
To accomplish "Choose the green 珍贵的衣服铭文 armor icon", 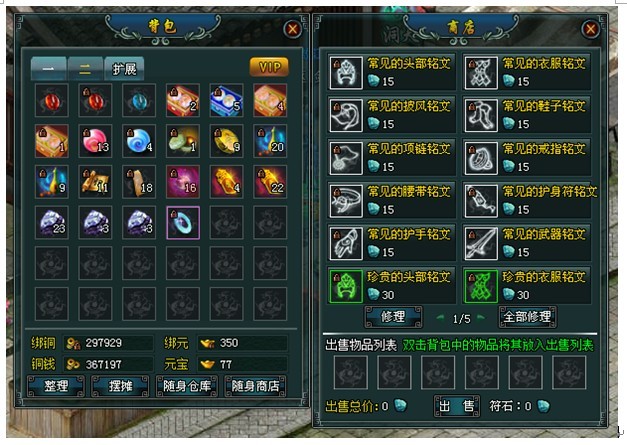I will pyautogui.click(x=481, y=286).
